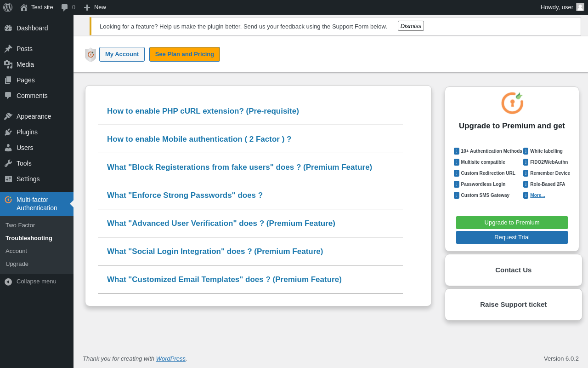Open the Two Factor submenu item
The image size is (588, 368).
(x=20, y=225)
